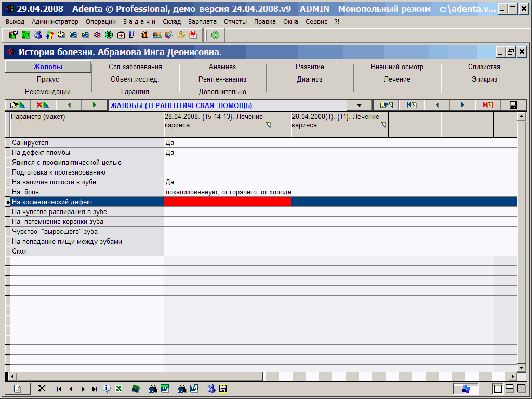
Task: Expand the 28.04.2008 {15-14-13} column marker
Action: (269, 125)
